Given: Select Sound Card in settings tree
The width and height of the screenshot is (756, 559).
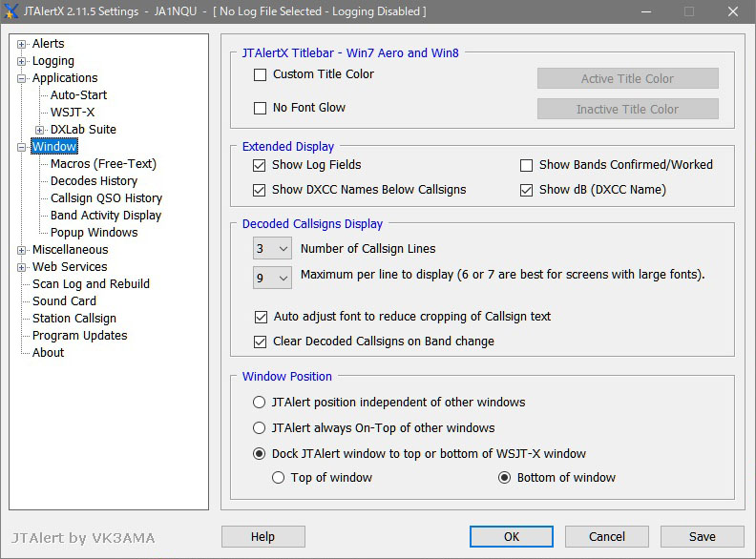Looking at the screenshot, I should [x=64, y=301].
